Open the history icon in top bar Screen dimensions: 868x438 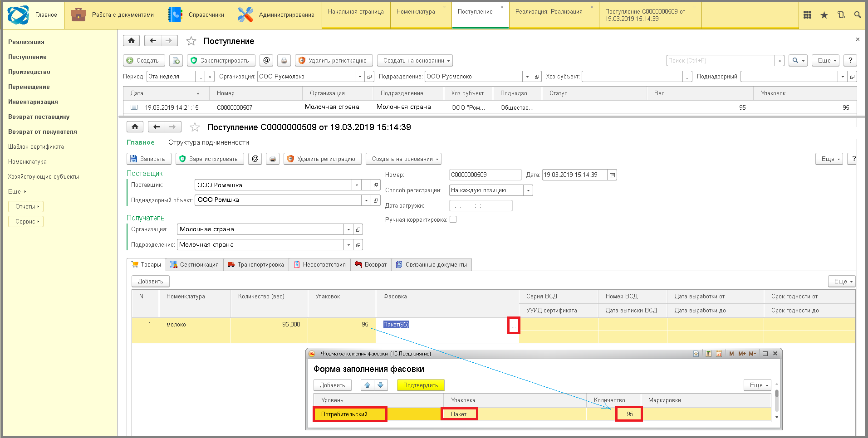841,15
